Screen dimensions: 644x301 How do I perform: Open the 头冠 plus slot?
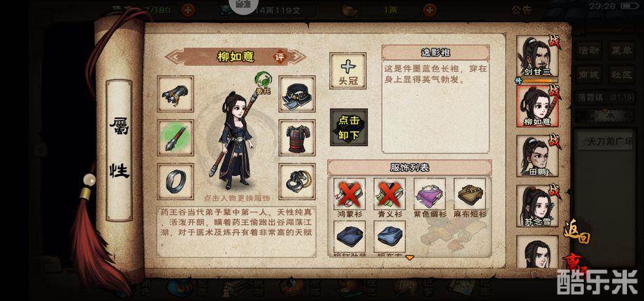348,71
